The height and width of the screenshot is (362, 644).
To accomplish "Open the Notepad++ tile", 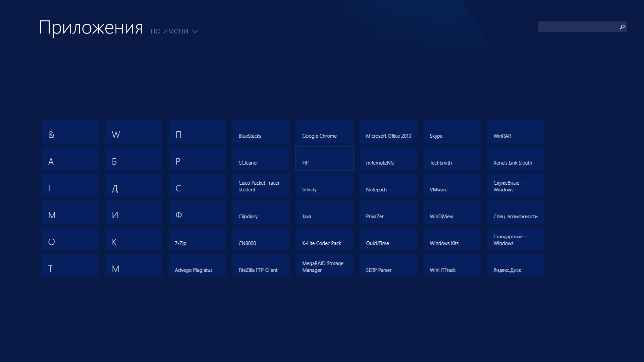I will pyautogui.click(x=388, y=185).
